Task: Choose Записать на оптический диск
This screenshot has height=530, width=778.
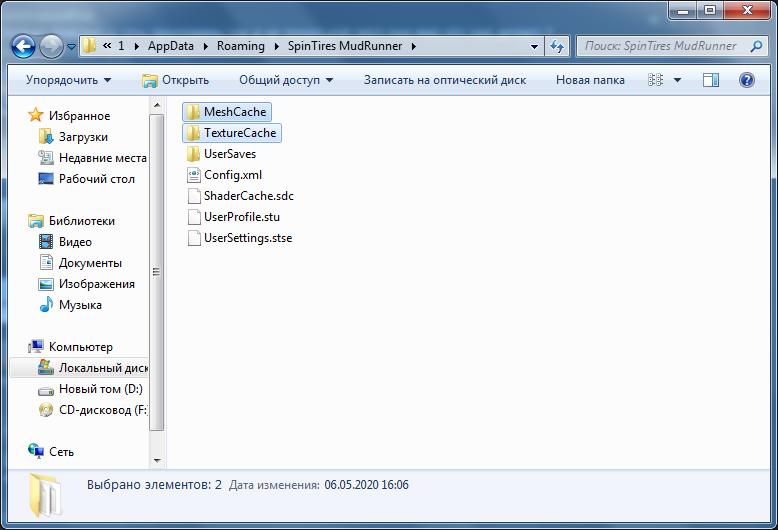Action: click(x=445, y=80)
